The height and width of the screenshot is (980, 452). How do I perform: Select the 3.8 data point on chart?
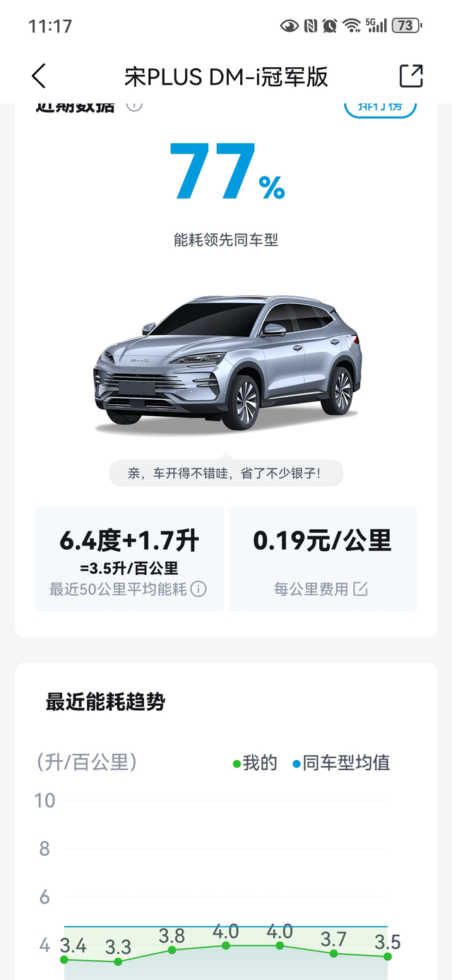coord(172,950)
